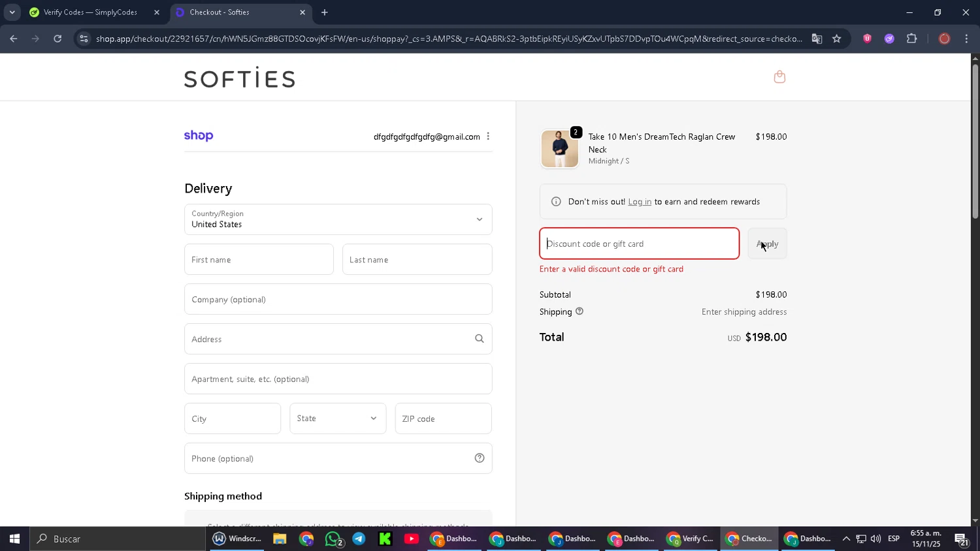Click the Buscar taskbar search box
This screenshot has width=980, height=551.
pos(118,539)
